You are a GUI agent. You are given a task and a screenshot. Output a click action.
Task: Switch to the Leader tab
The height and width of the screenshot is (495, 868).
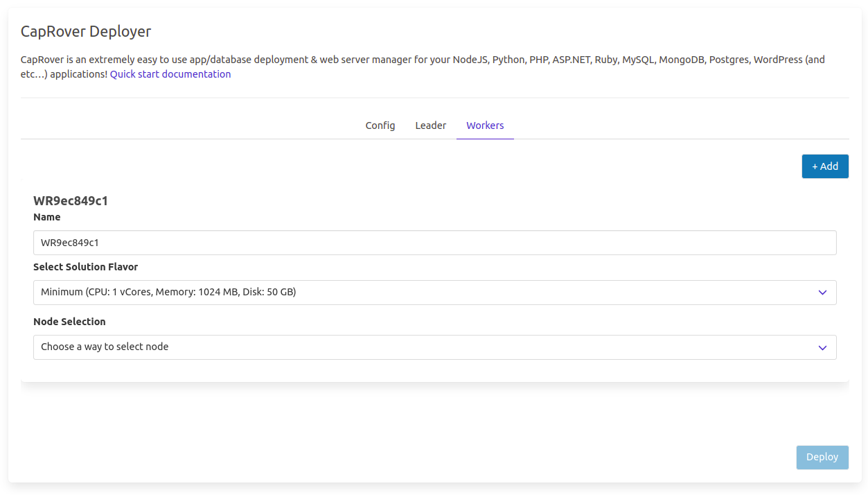(430, 125)
